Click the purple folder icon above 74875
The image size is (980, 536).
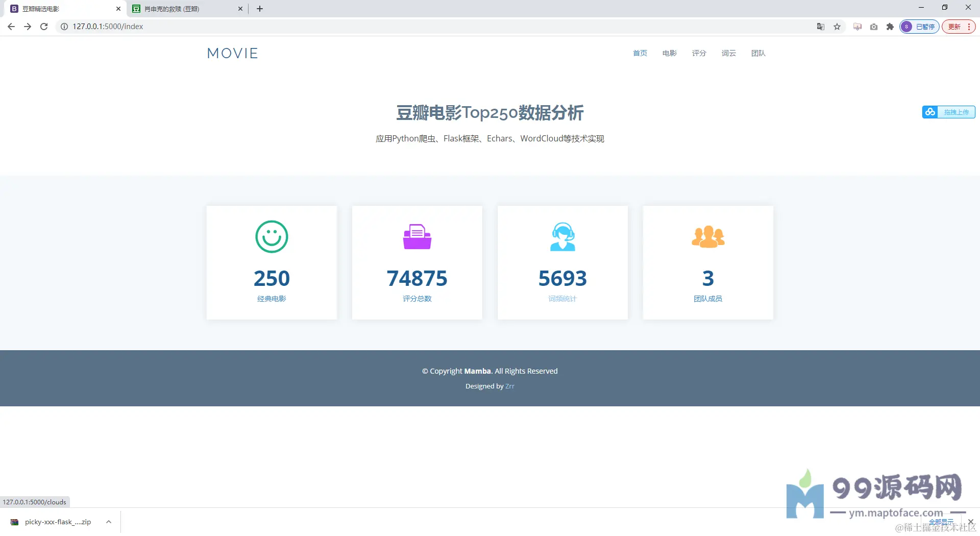point(417,237)
